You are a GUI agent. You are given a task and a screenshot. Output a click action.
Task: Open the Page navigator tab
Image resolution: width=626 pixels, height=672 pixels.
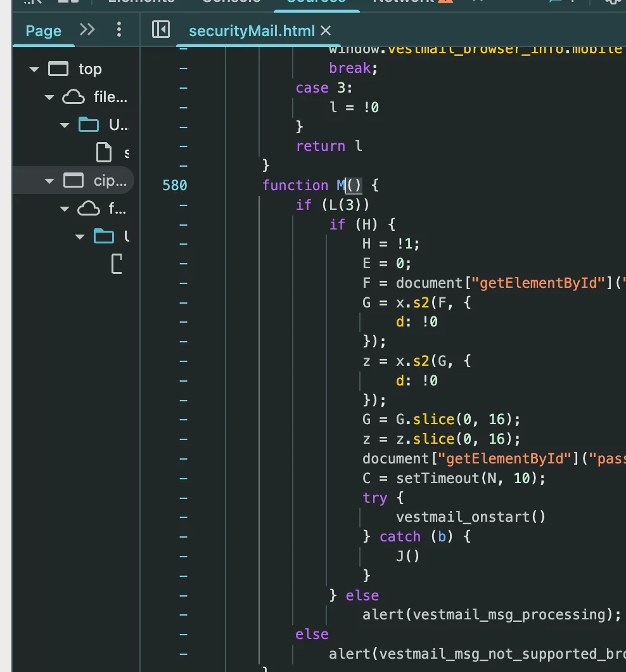pyautogui.click(x=43, y=31)
